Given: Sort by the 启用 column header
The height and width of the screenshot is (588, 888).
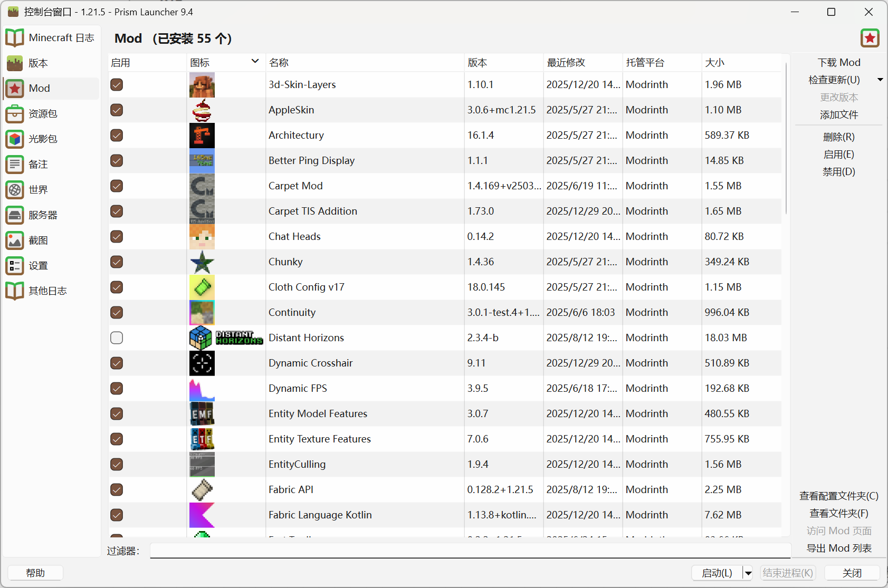Looking at the screenshot, I should [x=147, y=63].
